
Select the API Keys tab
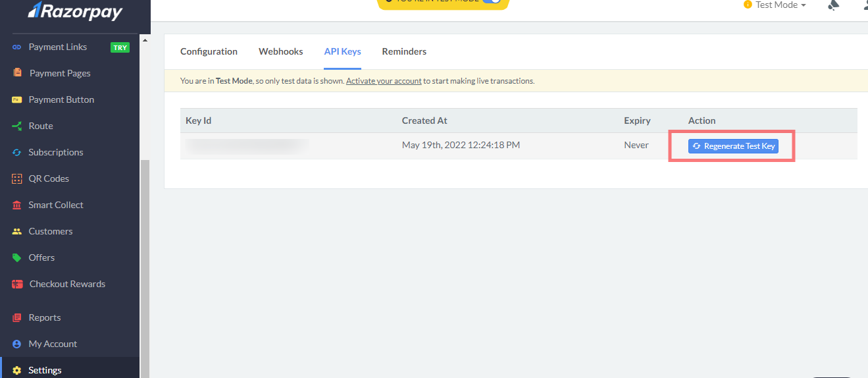(x=342, y=51)
